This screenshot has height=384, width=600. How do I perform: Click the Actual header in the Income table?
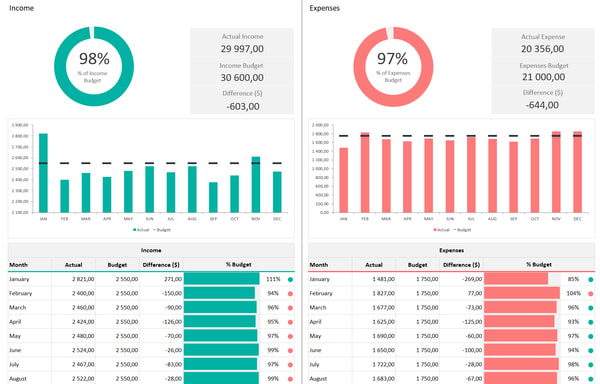[x=73, y=265]
